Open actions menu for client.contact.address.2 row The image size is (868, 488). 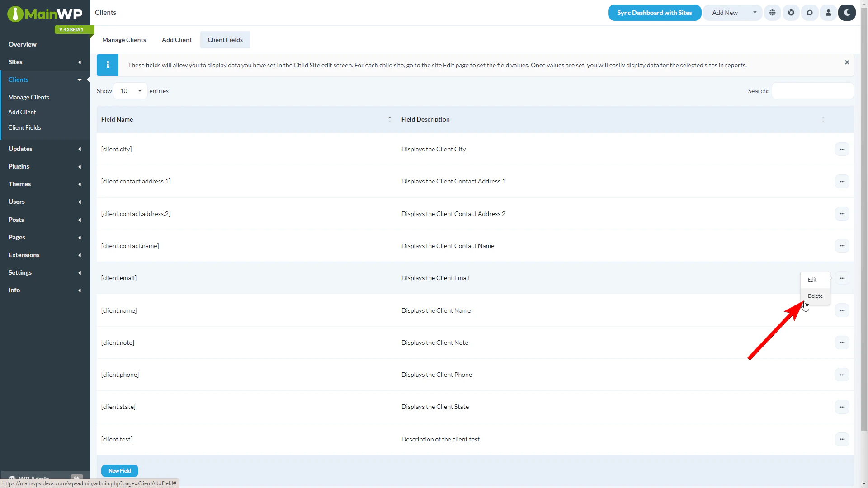pyautogui.click(x=842, y=214)
